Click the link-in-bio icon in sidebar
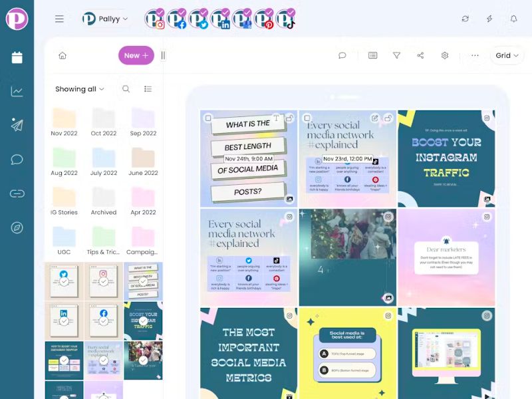 [17, 194]
